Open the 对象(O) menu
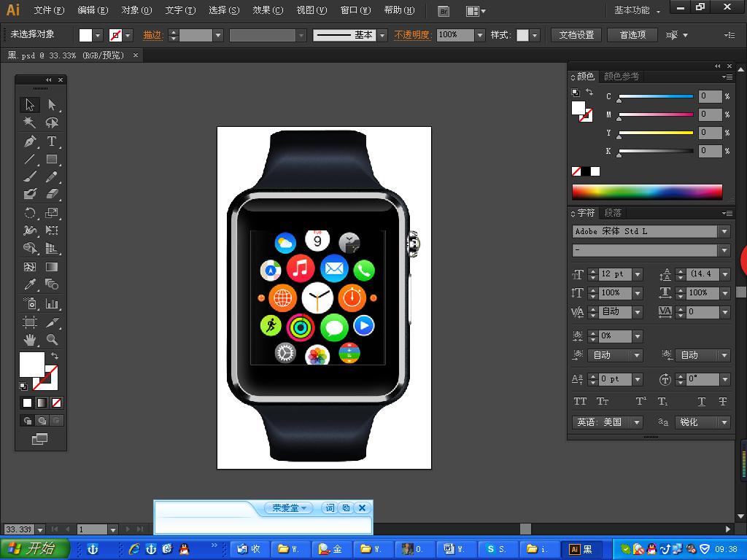This screenshot has width=747, height=560. (136, 10)
